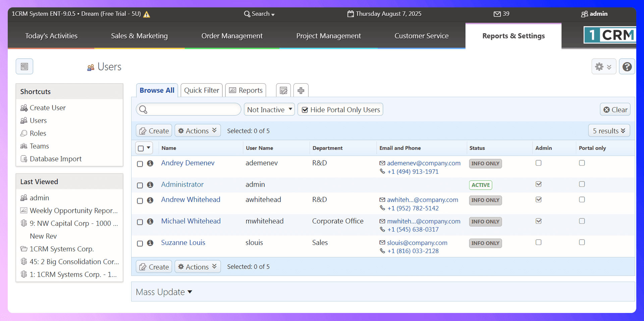Open the admin user menu

(594, 14)
